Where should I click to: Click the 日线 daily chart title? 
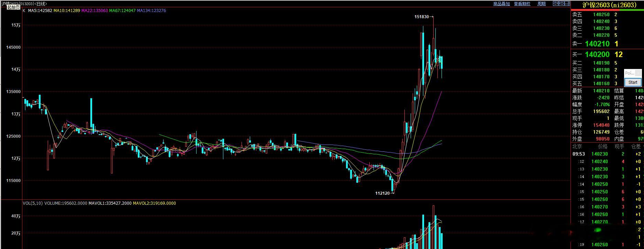(41, 4)
